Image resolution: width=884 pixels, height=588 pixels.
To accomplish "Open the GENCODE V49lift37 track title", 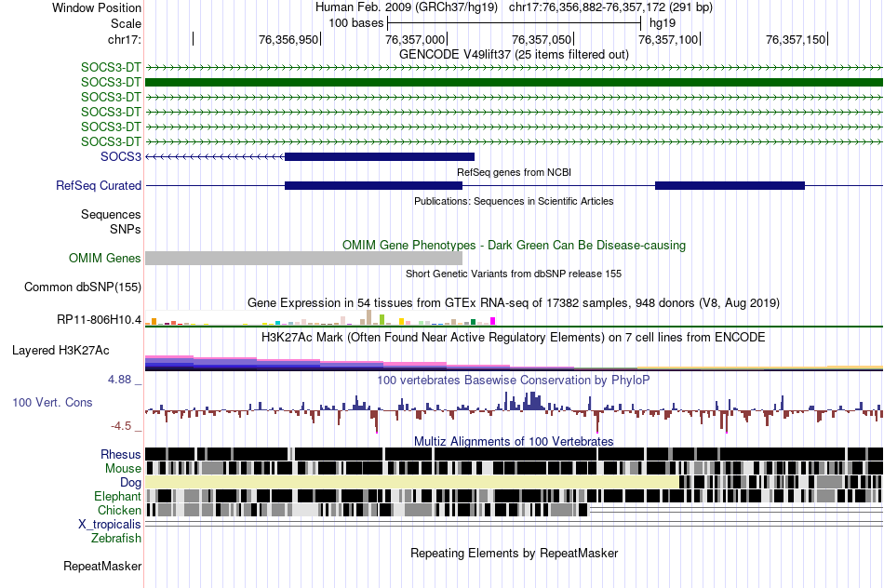I will (x=514, y=54).
